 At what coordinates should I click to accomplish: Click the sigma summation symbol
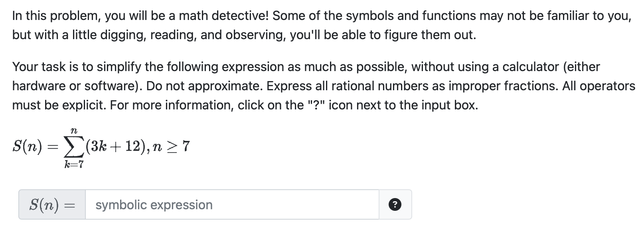73,147
